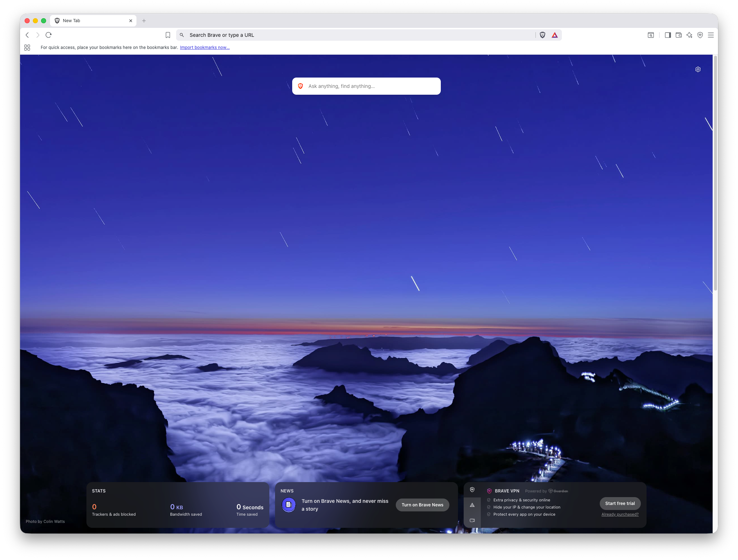Bookmark this tab with the bookmark icon
This screenshot has height=560, width=738.
click(168, 35)
